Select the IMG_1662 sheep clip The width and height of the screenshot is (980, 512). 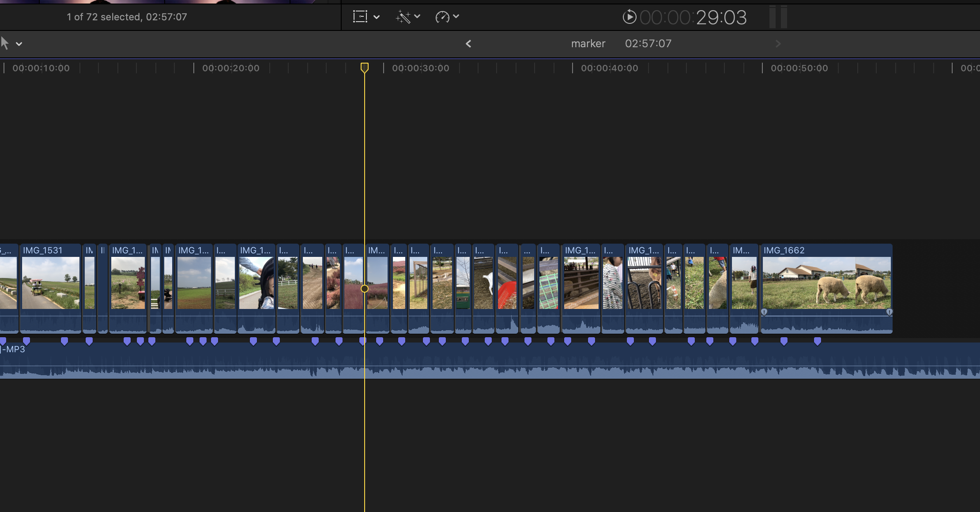826,282
